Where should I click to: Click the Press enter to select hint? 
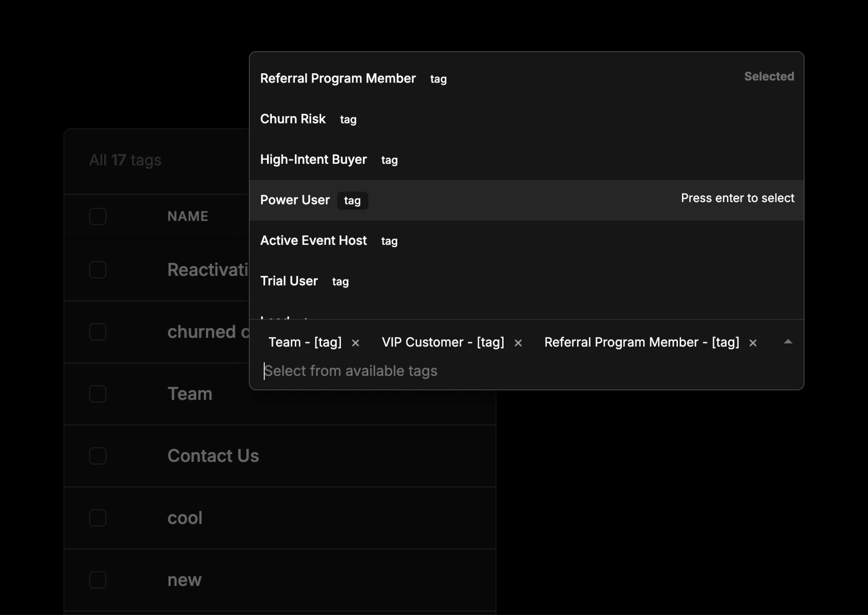(738, 198)
